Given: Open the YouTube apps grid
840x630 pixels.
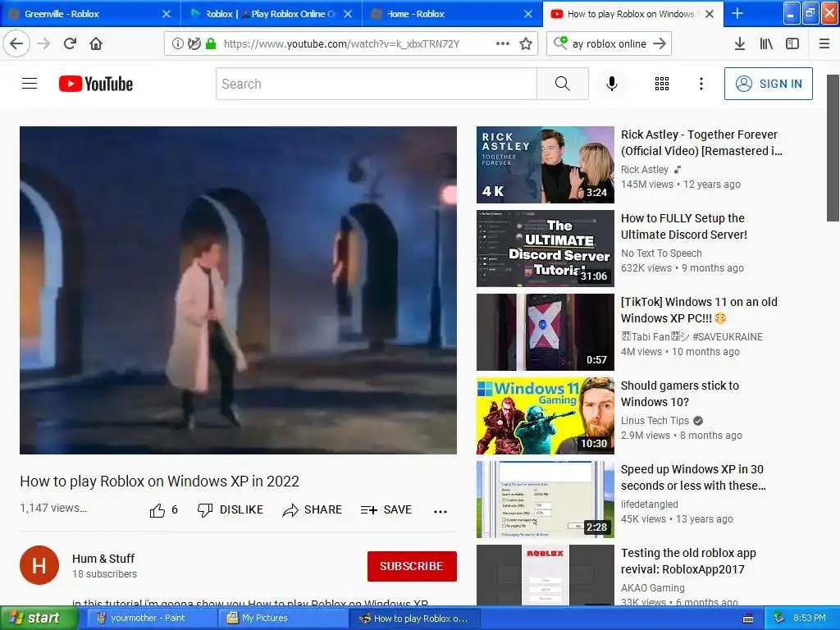Looking at the screenshot, I should coord(662,84).
